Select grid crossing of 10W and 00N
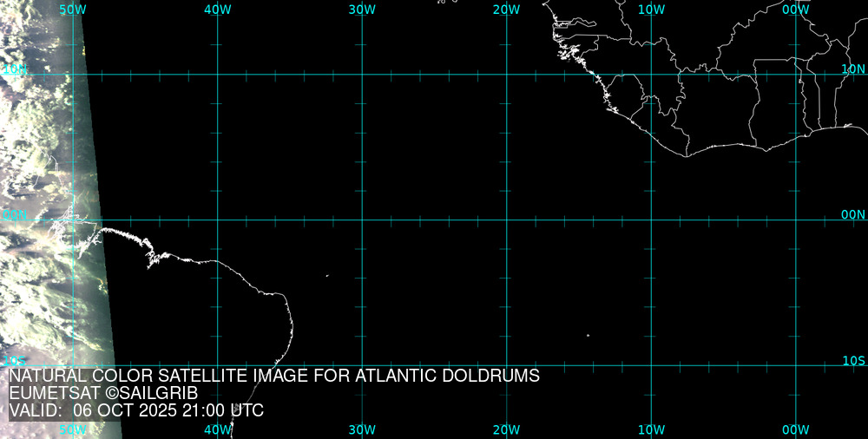Image resolution: width=868 pixels, height=439 pixels. point(651,219)
